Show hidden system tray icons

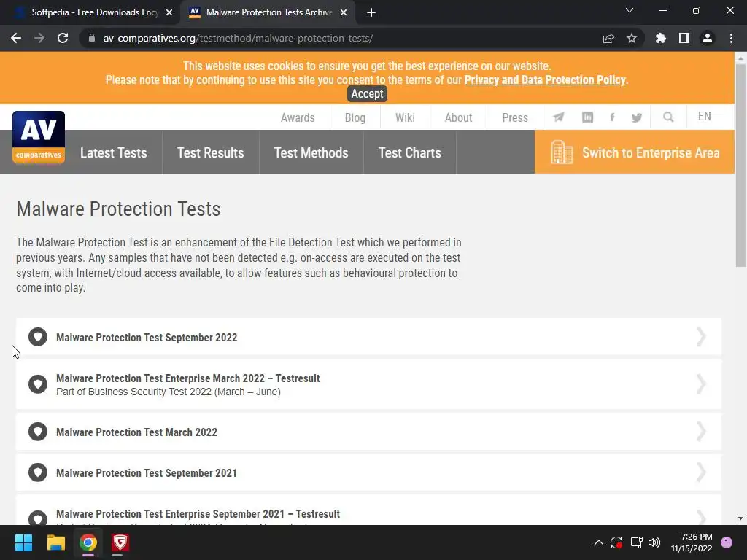point(599,542)
